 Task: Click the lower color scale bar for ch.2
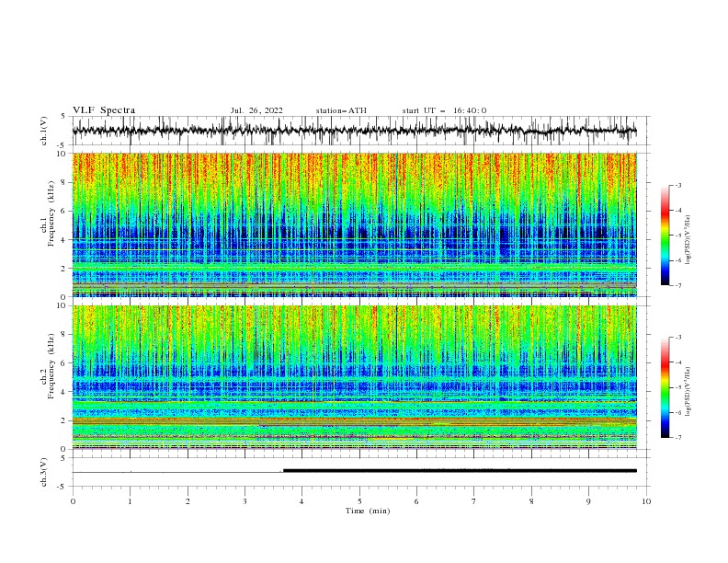coord(665,387)
